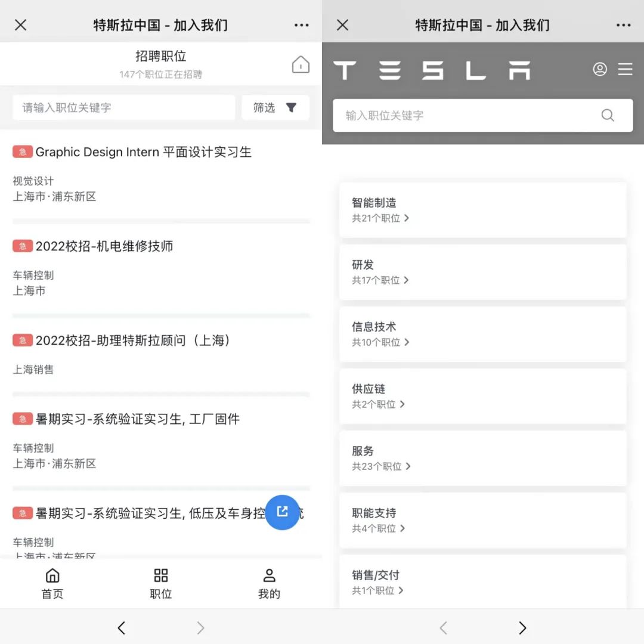Click the 招聘职位 heading
The width and height of the screenshot is (644, 644).
click(160, 56)
